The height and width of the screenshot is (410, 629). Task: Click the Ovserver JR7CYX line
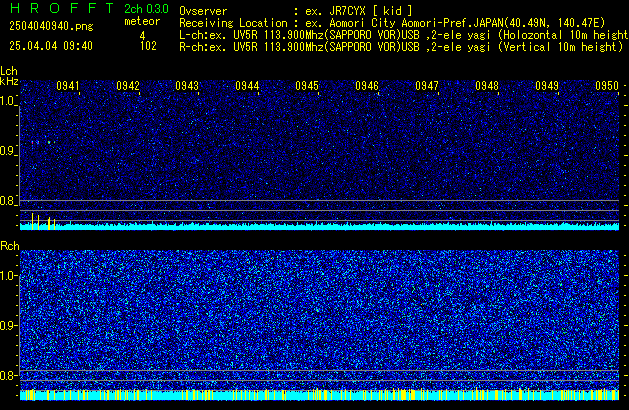click(296, 11)
